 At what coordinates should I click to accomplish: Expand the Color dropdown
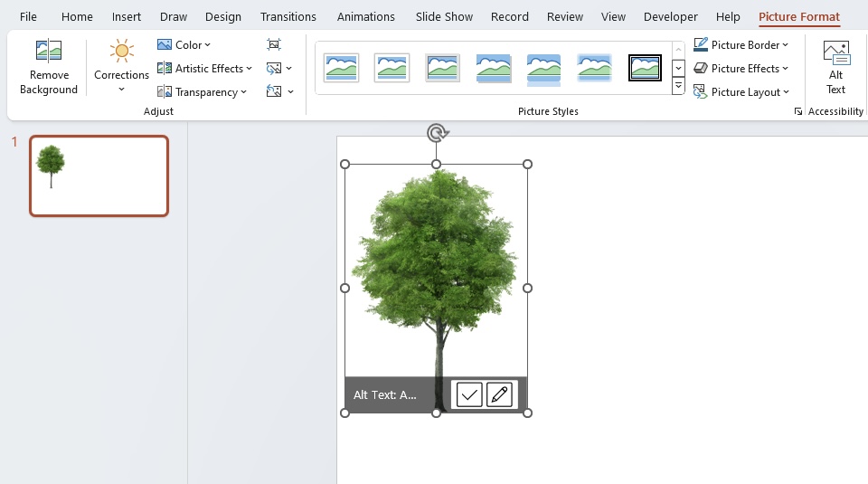[x=184, y=45]
